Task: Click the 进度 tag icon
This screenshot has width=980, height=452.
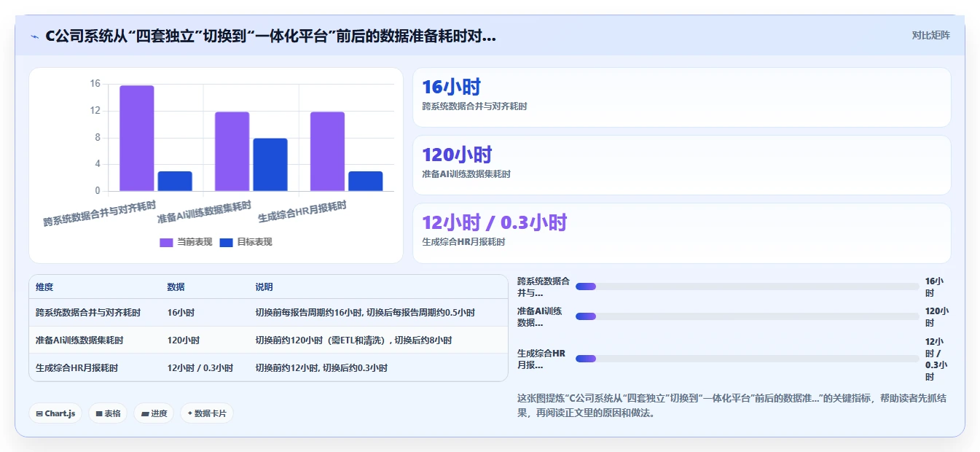Action: 145,413
